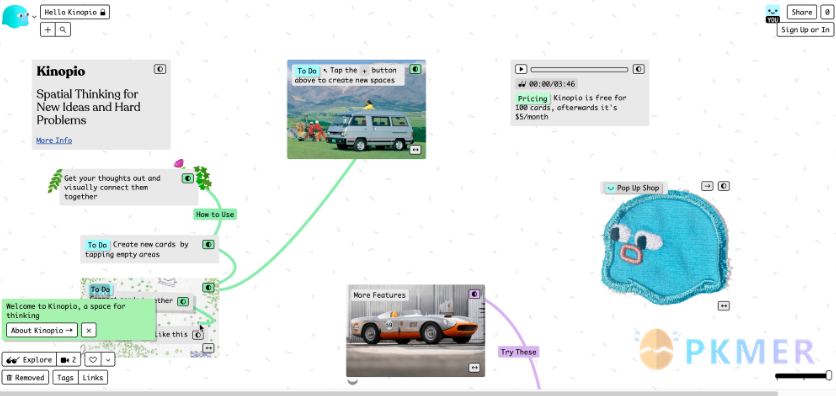836x396 pixels.
Task: Click connector icon on the audio Pricing card
Action: tap(639, 69)
